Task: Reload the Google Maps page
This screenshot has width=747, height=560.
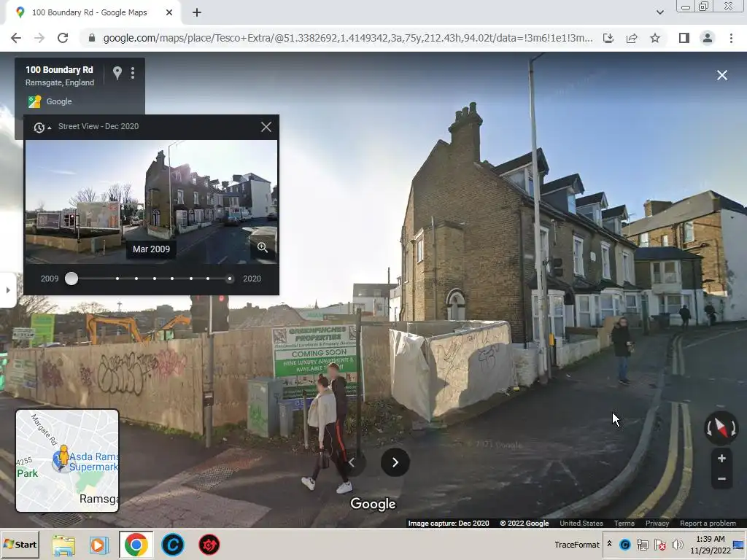Action: pos(63,38)
